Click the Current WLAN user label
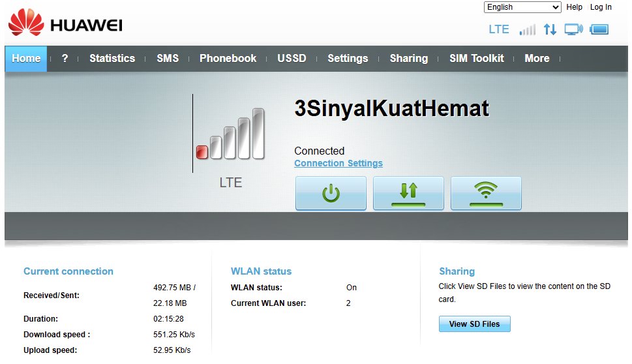Viewport: 632px width, 364px height. click(x=269, y=303)
